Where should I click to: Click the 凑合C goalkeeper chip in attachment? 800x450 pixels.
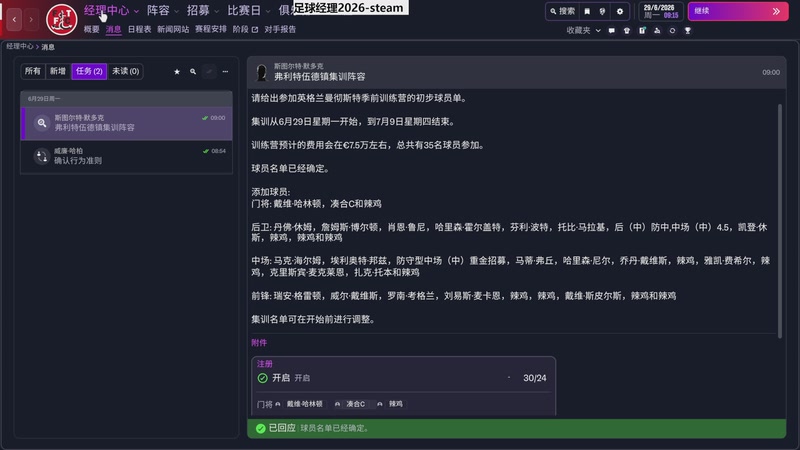click(x=355, y=404)
